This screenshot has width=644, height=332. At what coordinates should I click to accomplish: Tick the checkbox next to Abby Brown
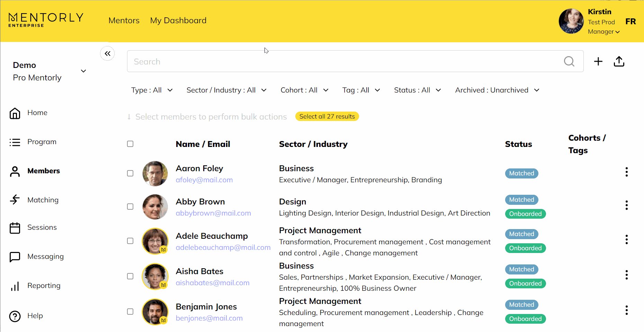130,207
